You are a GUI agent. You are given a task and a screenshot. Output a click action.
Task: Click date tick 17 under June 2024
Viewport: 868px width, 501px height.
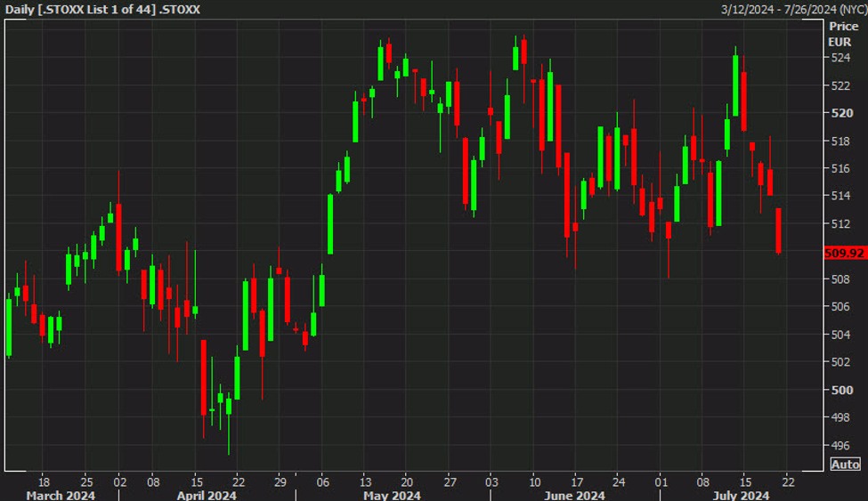[x=577, y=481]
